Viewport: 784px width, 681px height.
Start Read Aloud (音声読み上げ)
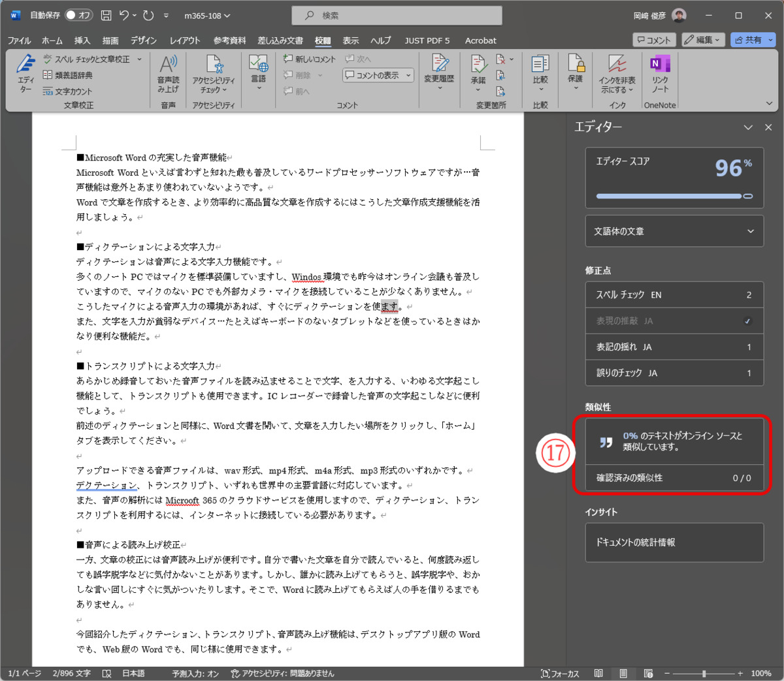click(x=168, y=74)
